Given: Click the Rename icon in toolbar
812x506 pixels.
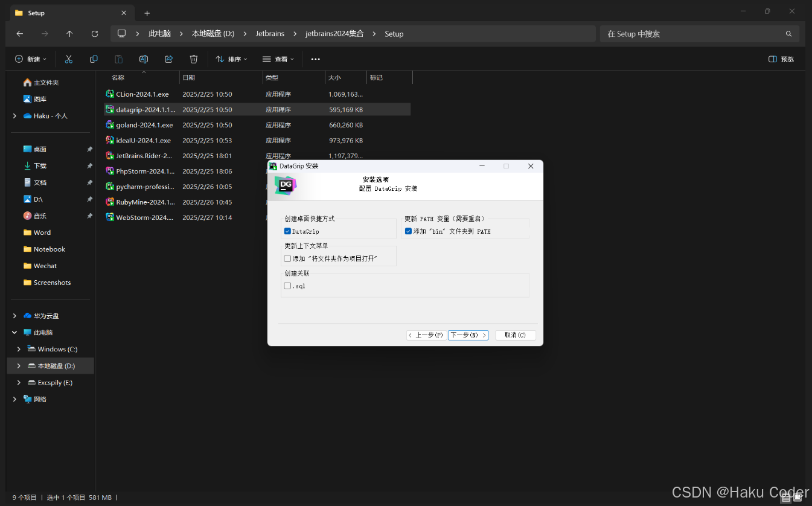Looking at the screenshot, I should (144, 59).
